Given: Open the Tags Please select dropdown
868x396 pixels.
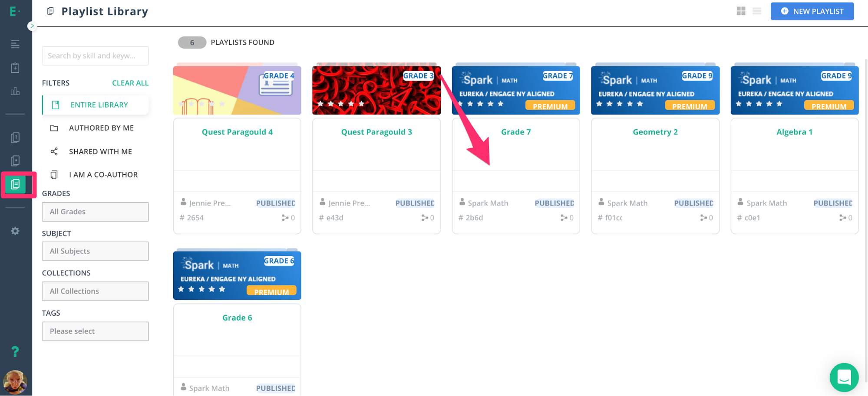Looking at the screenshot, I should pyautogui.click(x=95, y=331).
